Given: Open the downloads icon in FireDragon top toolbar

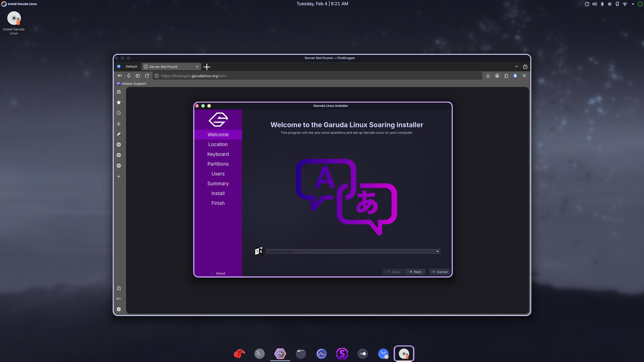Looking at the screenshot, I should coord(488,76).
